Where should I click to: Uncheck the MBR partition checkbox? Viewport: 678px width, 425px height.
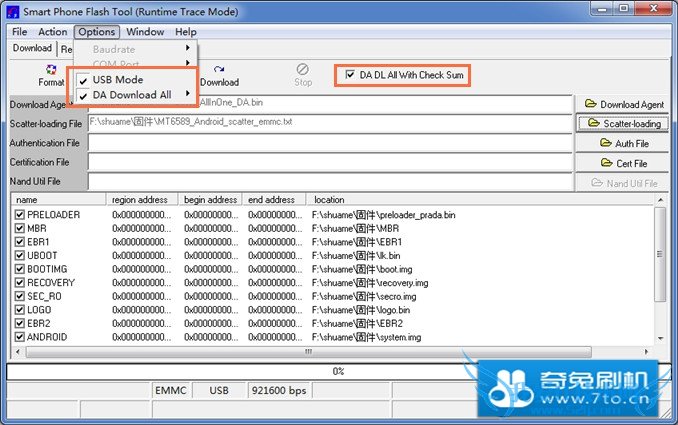[x=19, y=228]
